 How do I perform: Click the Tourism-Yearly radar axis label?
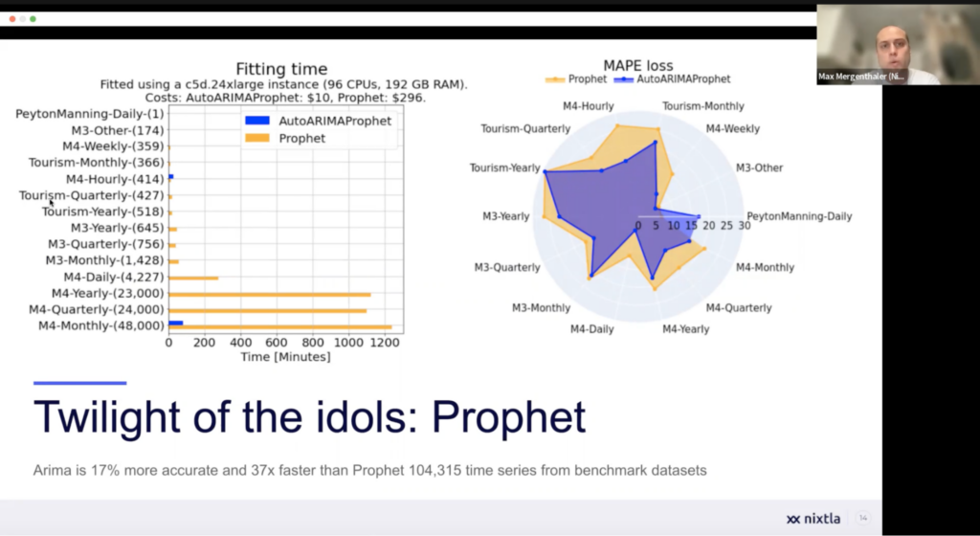pos(504,168)
